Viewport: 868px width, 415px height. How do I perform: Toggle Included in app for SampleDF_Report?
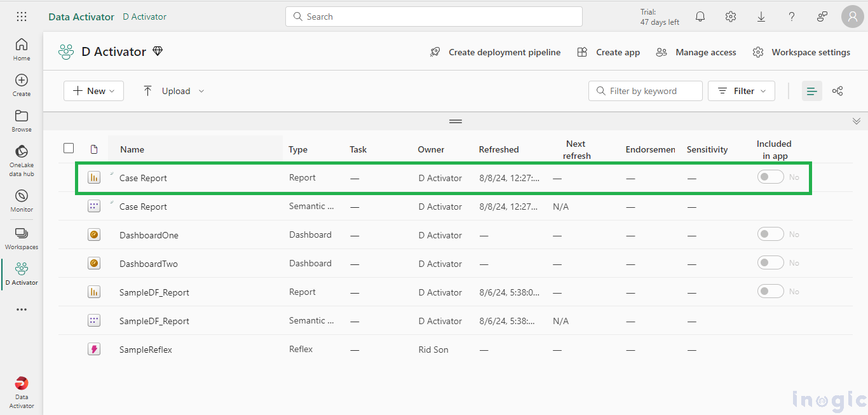(770, 292)
